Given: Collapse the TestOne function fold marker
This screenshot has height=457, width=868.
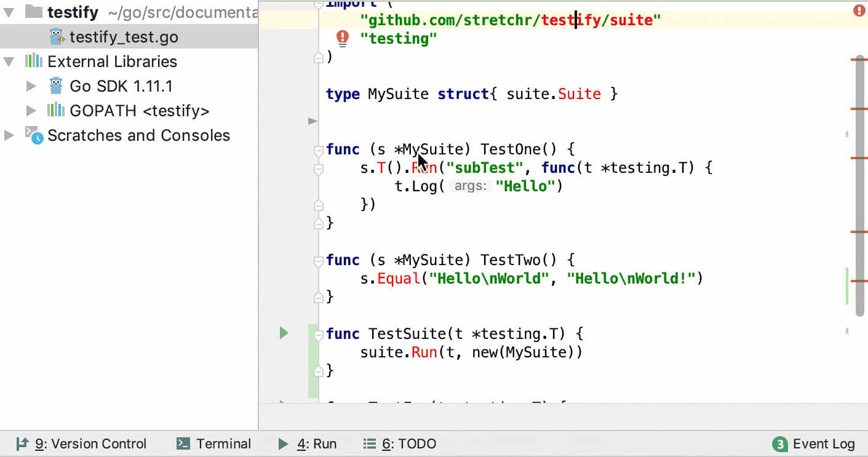Looking at the screenshot, I should (318, 149).
